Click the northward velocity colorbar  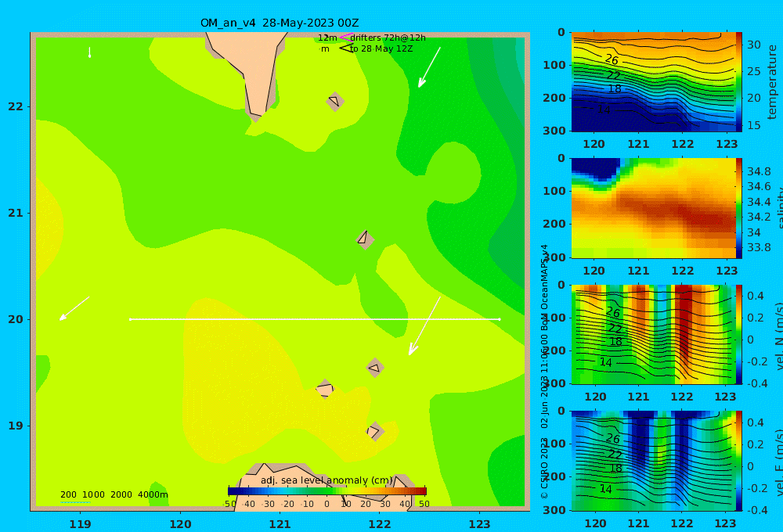pyautogui.click(x=739, y=334)
